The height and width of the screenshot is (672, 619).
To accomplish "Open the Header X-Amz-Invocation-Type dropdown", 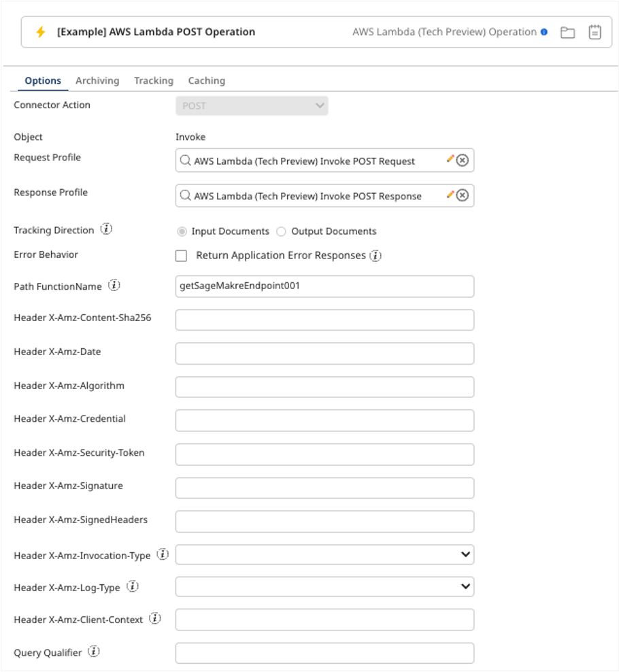I will [466, 554].
